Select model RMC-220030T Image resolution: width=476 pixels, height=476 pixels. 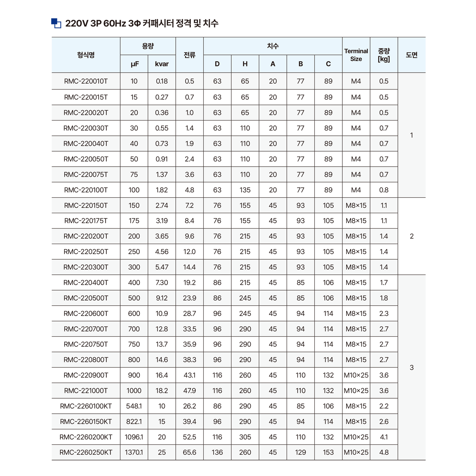click(86, 128)
